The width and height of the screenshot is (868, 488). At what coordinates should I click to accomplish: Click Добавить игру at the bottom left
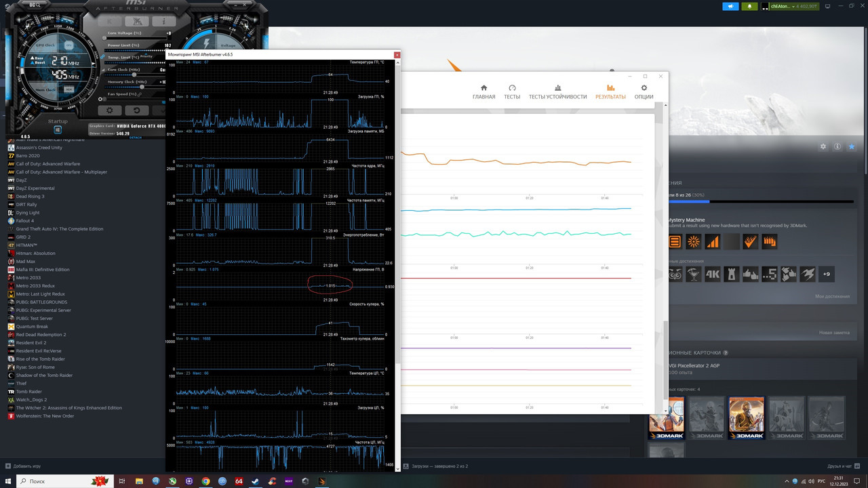[x=23, y=466]
